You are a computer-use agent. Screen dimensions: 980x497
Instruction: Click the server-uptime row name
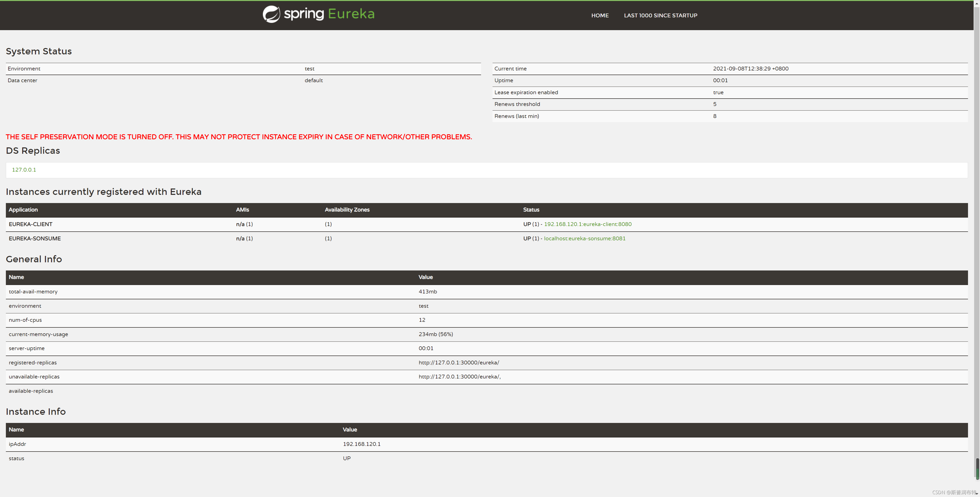[x=27, y=348]
